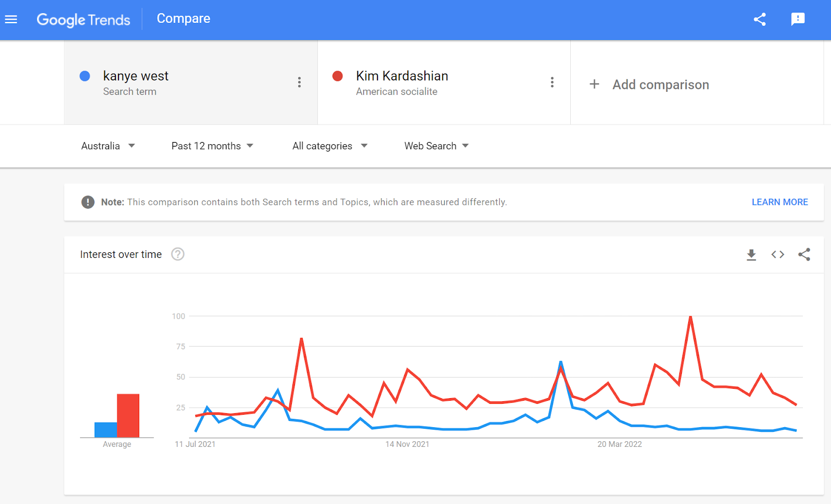Expand the Australia region dropdown
The width and height of the screenshot is (831, 504).
tap(108, 146)
